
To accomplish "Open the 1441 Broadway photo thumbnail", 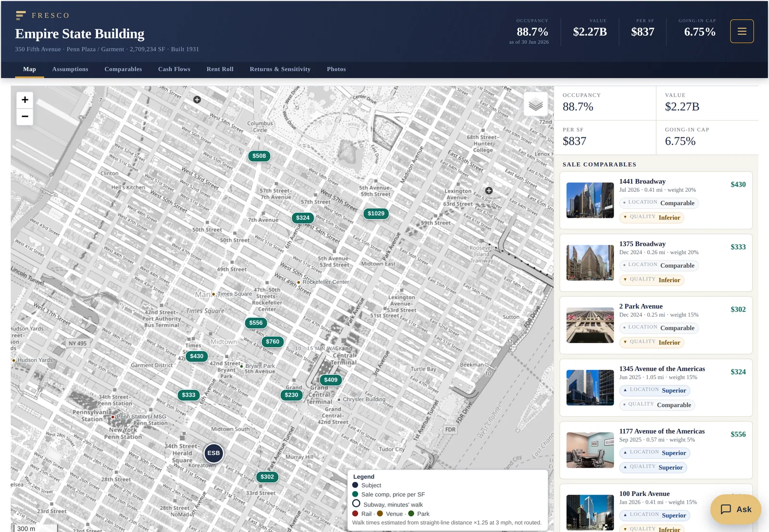I will pyautogui.click(x=590, y=200).
